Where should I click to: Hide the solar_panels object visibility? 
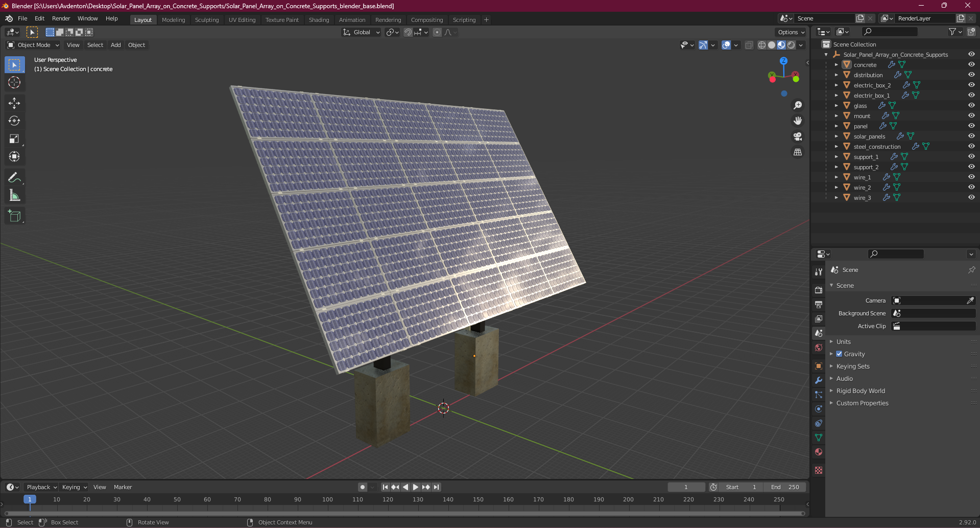coord(971,136)
